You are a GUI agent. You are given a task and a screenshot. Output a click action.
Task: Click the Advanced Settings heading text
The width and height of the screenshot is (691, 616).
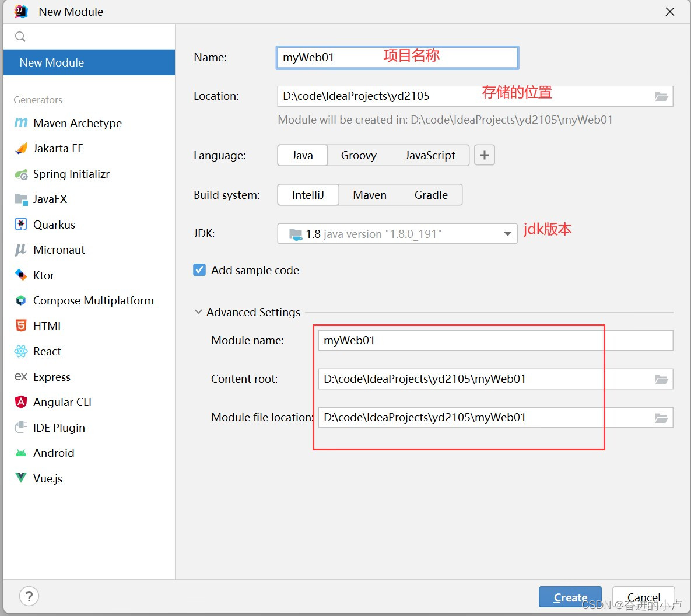(254, 312)
